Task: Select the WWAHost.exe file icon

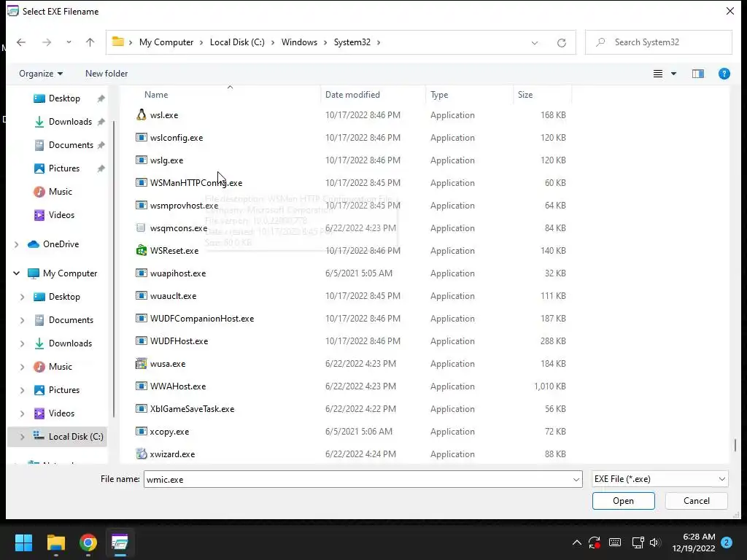Action: point(141,386)
